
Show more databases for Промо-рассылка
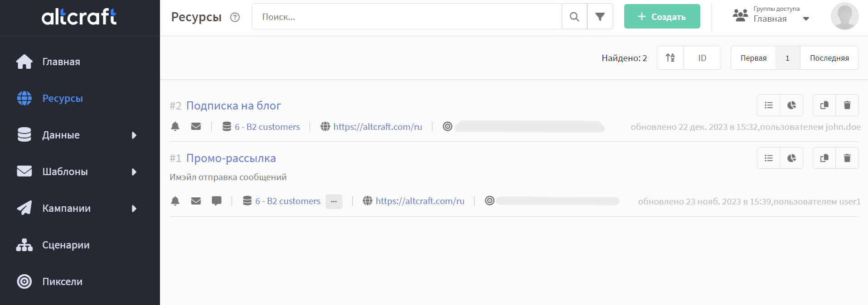click(334, 201)
